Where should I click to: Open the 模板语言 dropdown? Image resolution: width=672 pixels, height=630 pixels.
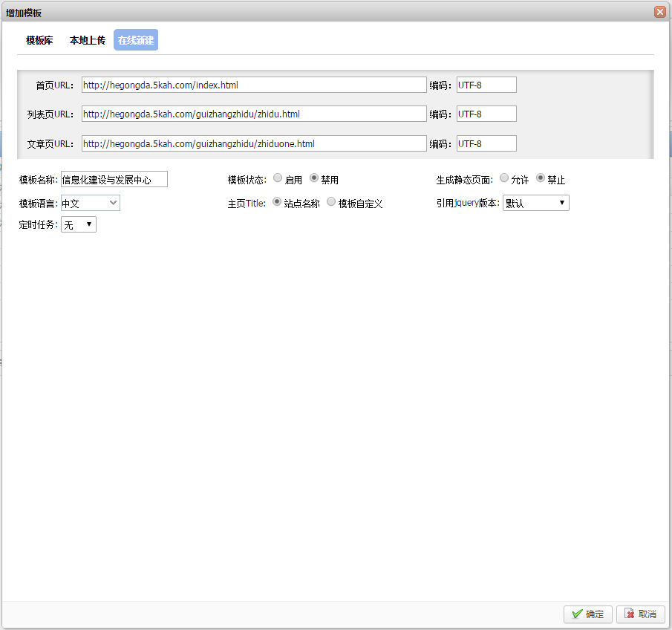pos(90,203)
